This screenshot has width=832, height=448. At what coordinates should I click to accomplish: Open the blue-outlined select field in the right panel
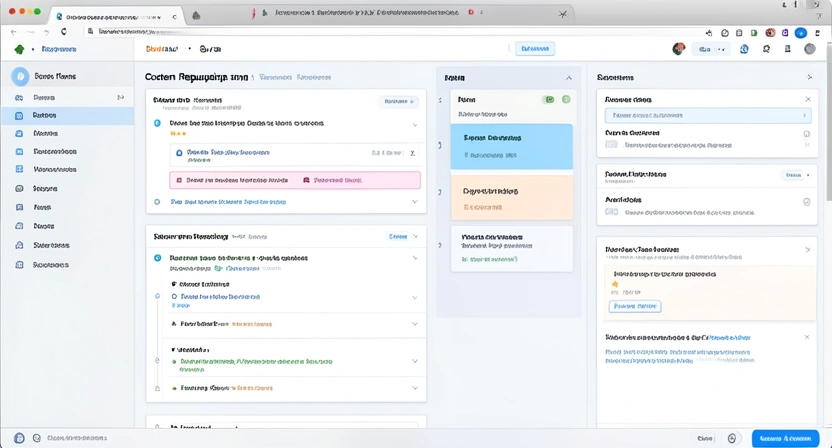[x=708, y=115]
